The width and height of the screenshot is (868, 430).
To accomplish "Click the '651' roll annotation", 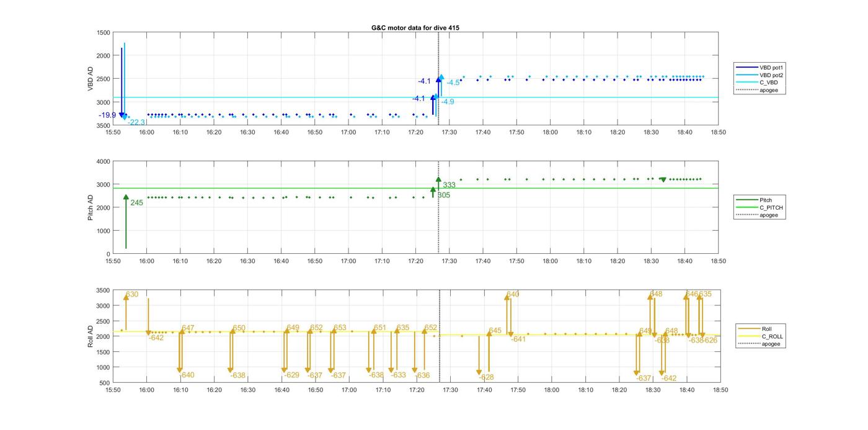I will (380, 328).
